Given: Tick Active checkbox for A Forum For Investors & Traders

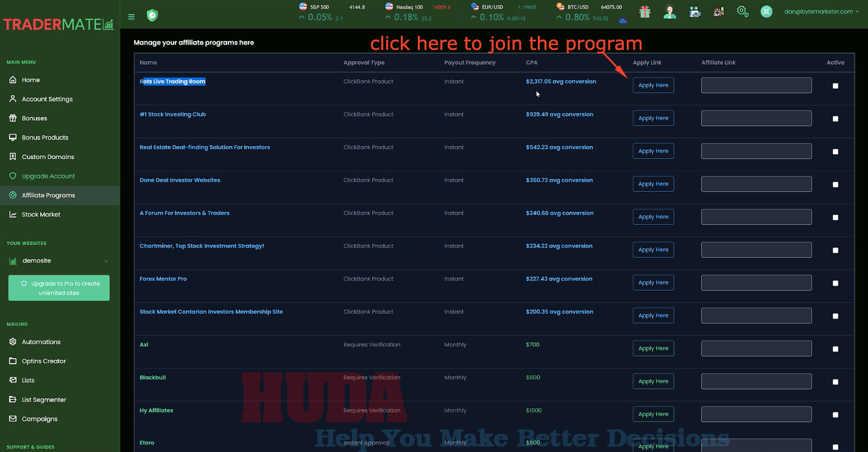Looking at the screenshot, I should 835,217.
